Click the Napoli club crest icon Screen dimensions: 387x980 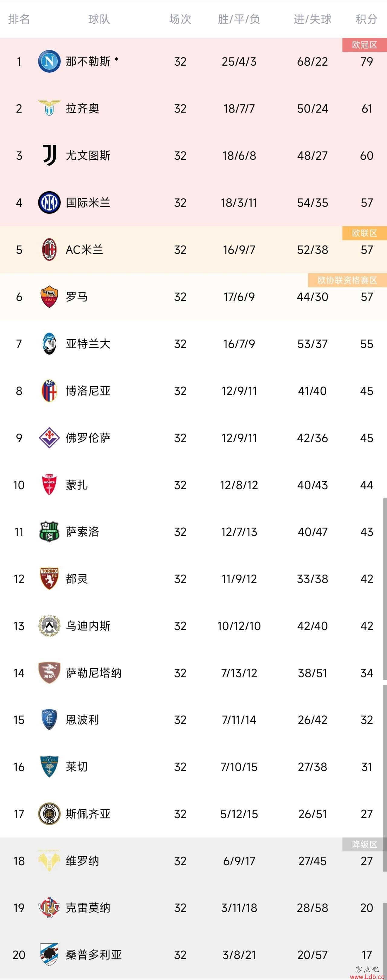click(49, 61)
